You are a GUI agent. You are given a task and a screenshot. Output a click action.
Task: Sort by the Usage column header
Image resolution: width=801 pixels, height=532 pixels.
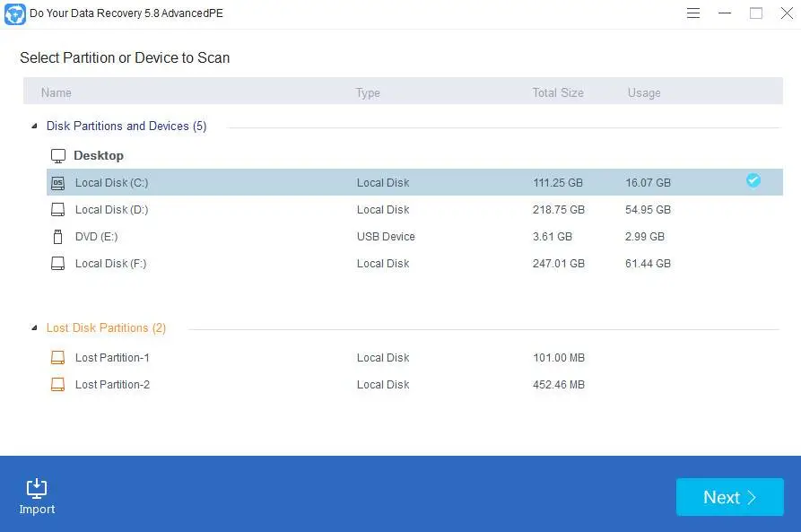tap(644, 93)
